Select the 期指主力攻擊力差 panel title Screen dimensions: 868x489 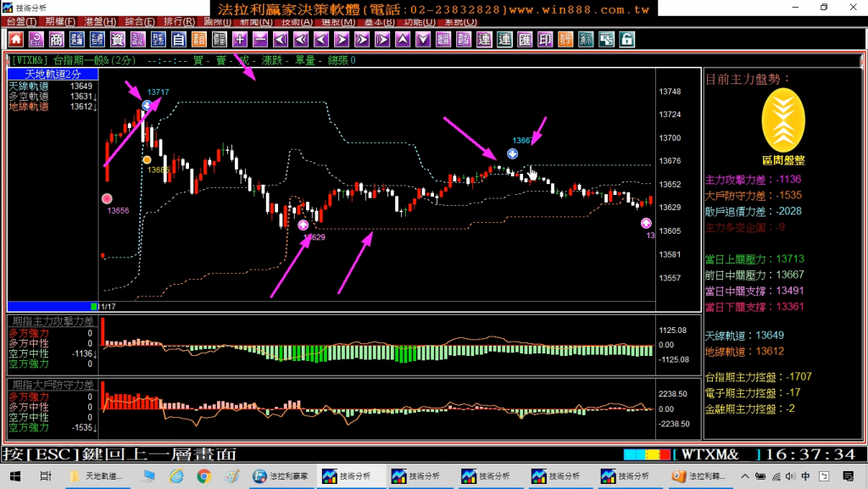point(53,321)
